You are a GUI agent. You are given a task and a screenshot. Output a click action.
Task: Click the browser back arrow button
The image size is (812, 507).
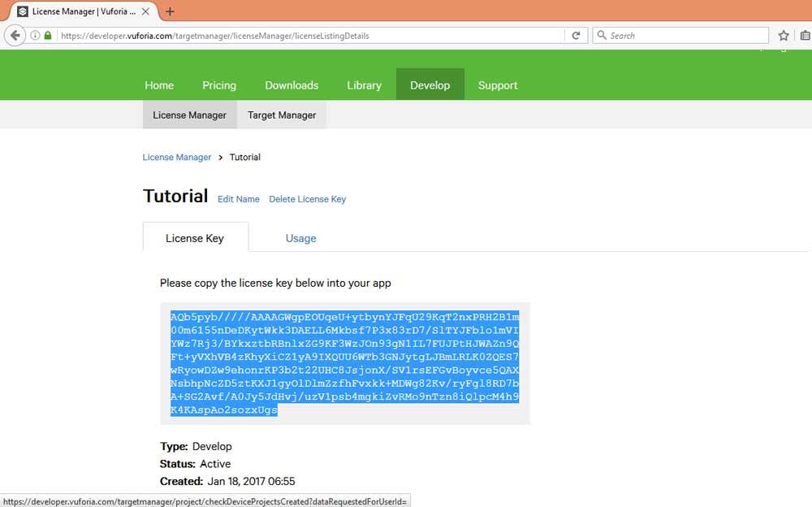pyautogui.click(x=15, y=36)
